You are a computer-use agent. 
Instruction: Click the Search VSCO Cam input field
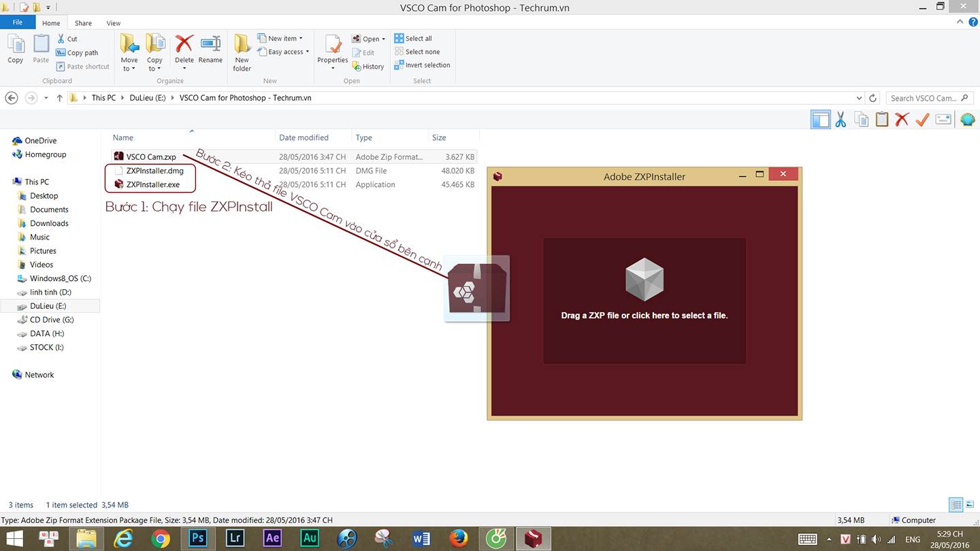[930, 98]
